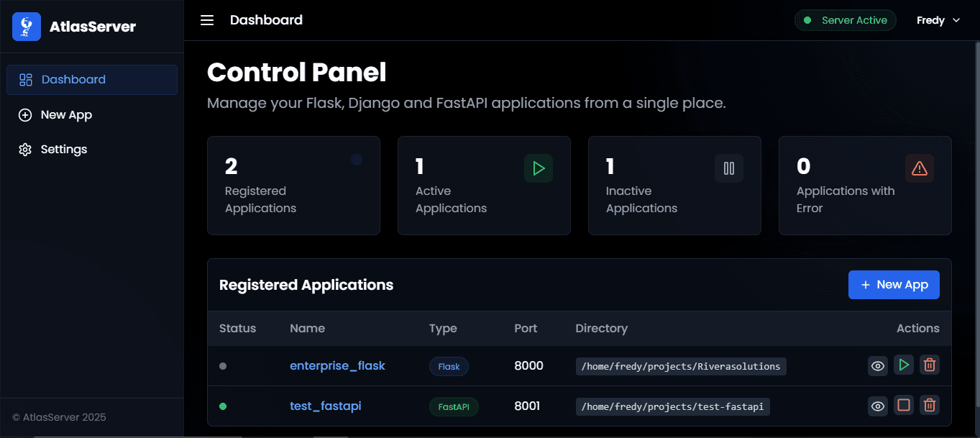The height and width of the screenshot is (438, 980).
Task: Click the Registered Applications stat card
Action: tap(293, 186)
